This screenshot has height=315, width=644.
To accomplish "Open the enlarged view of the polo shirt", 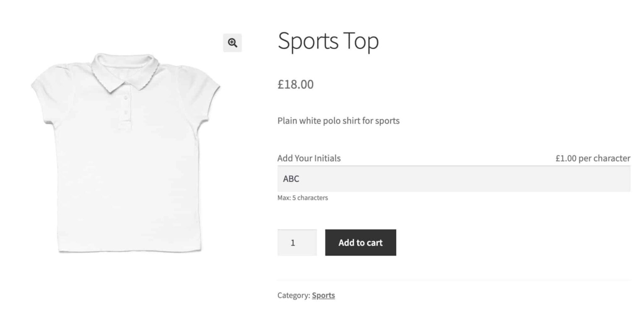I will [x=232, y=43].
